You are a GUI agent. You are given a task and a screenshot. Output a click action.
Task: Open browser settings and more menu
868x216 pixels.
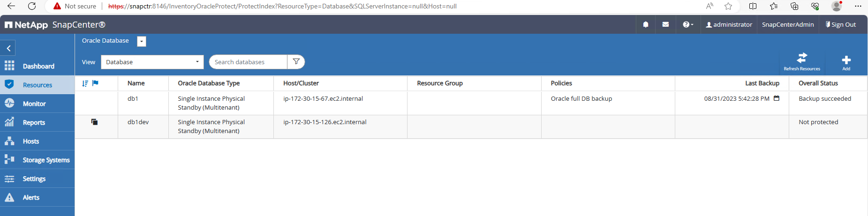[858, 6]
